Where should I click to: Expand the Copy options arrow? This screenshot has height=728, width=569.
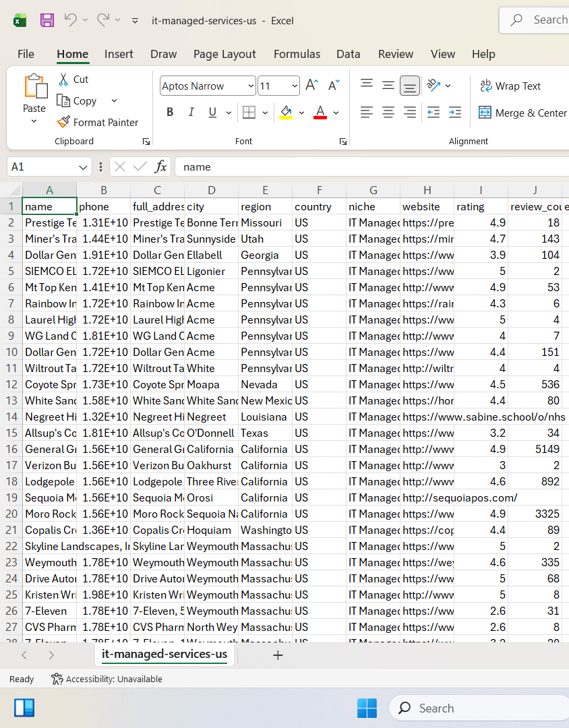pyautogui.click(x=114, y=100)
